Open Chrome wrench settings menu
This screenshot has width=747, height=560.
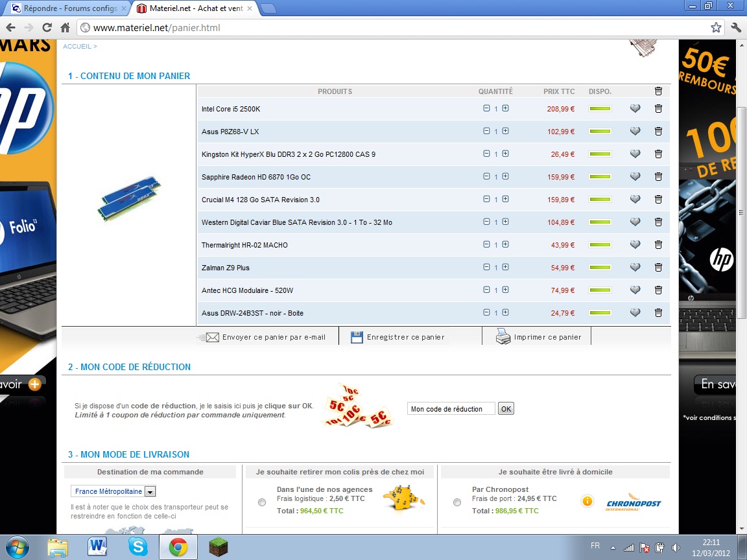tap(735, 27)
